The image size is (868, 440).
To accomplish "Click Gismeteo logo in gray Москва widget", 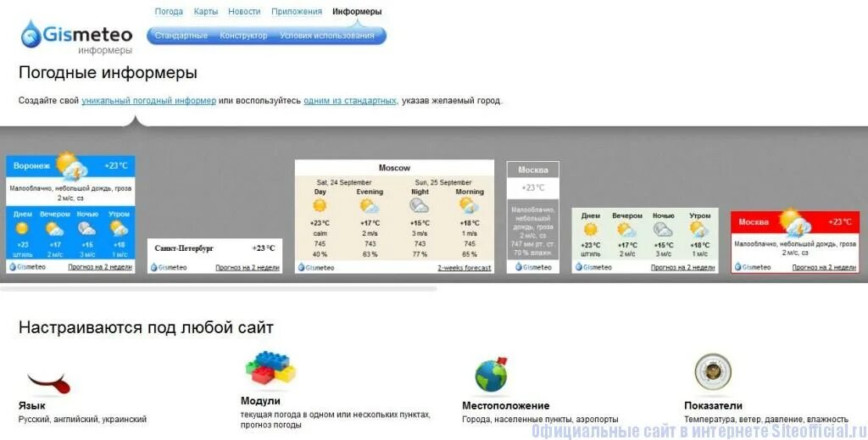I will (534, 267).
